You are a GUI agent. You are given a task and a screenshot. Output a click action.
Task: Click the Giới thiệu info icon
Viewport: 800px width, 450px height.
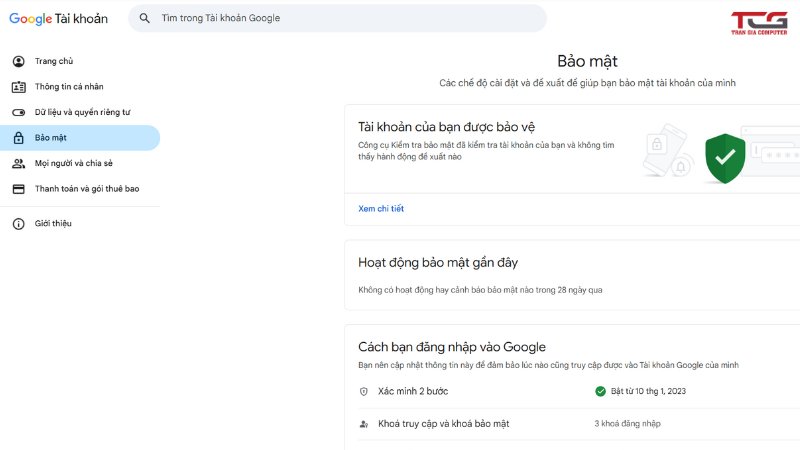pyautogui.click(x=18, y=223)
